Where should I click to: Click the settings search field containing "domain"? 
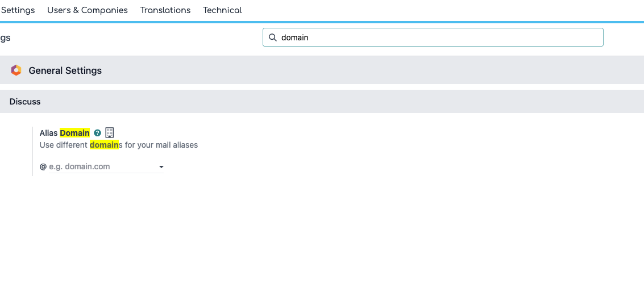438,37
